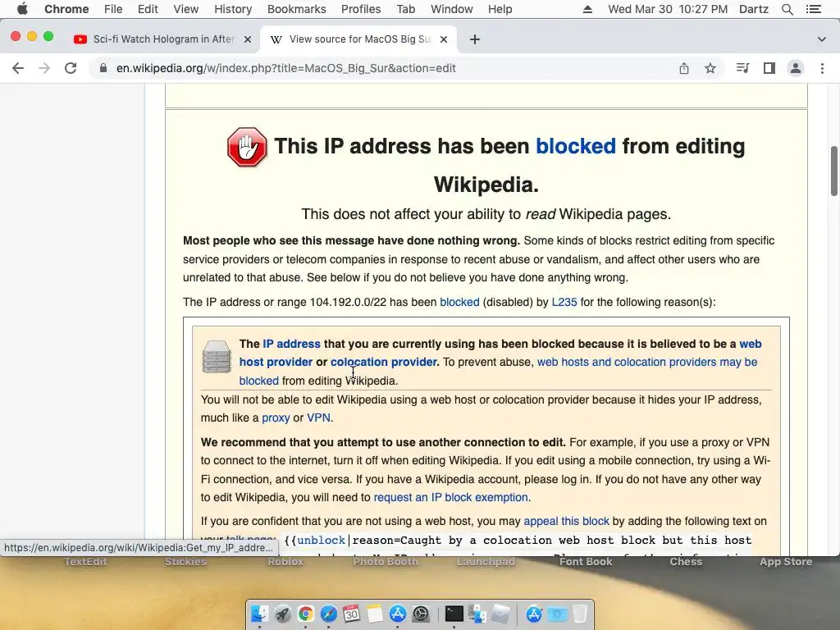840x630 pixels.
Task: Open the Apple menu
Action: click(x=22, y=9)
